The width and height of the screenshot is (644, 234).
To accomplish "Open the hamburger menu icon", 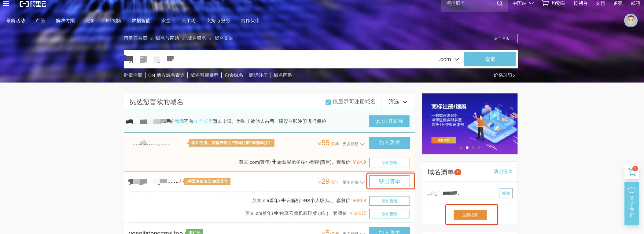I will pos(6,3).
